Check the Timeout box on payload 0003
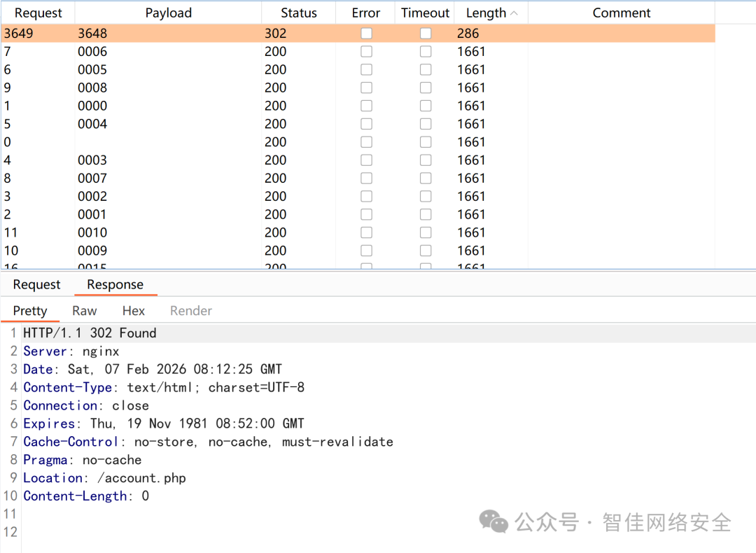This screenshot has height=553, width=756. click(426, 160)
